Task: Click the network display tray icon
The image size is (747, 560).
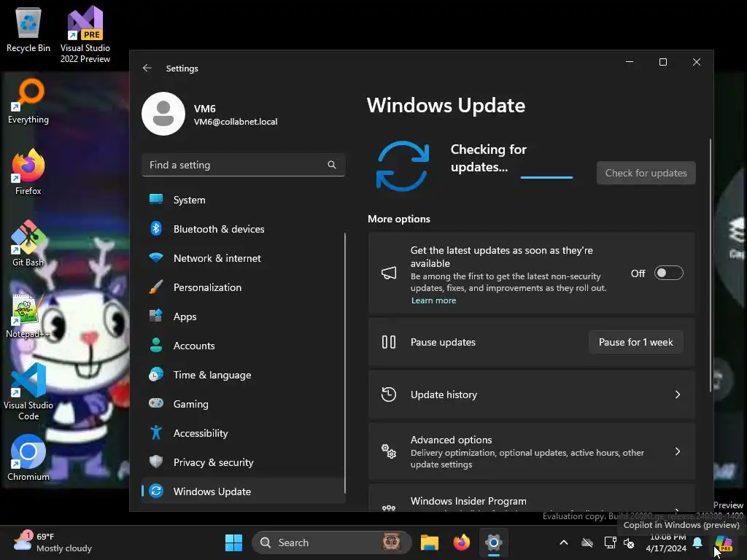Action: coord(610,542)
